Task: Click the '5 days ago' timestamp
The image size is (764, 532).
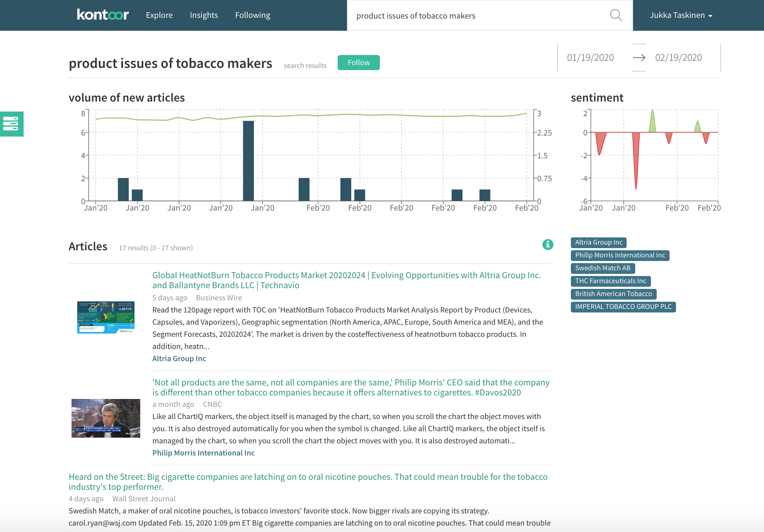Action: point(170,298)
